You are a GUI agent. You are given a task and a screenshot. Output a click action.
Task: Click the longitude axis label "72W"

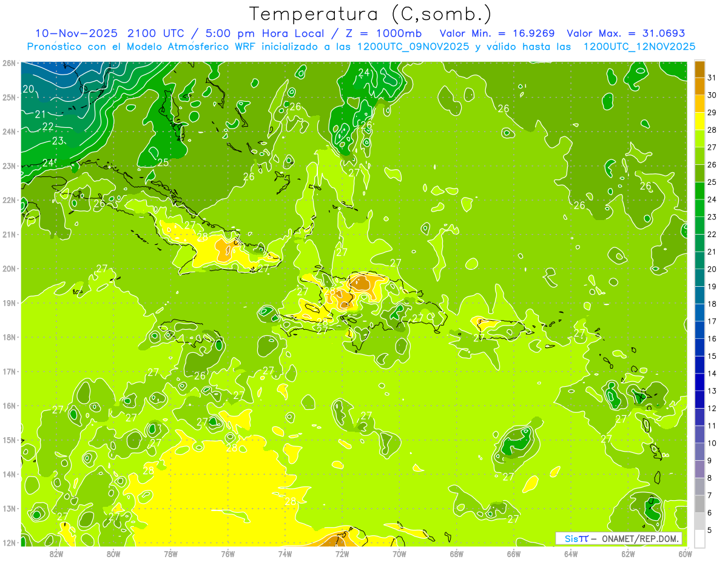pos(342,554)
